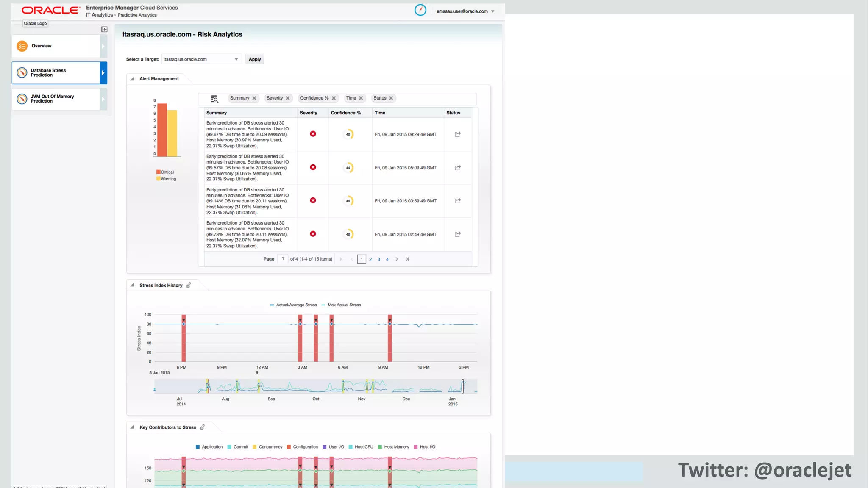Click confidence gauge showing 44

coord(348,168)
